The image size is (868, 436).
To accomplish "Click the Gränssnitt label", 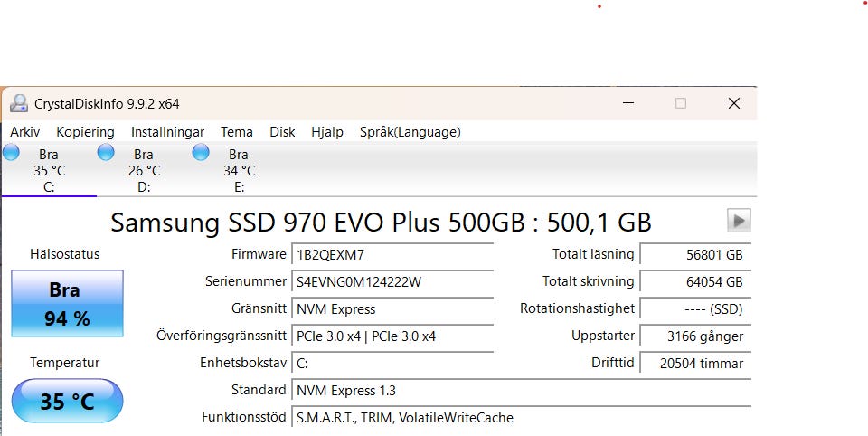I will coord(259,308).
